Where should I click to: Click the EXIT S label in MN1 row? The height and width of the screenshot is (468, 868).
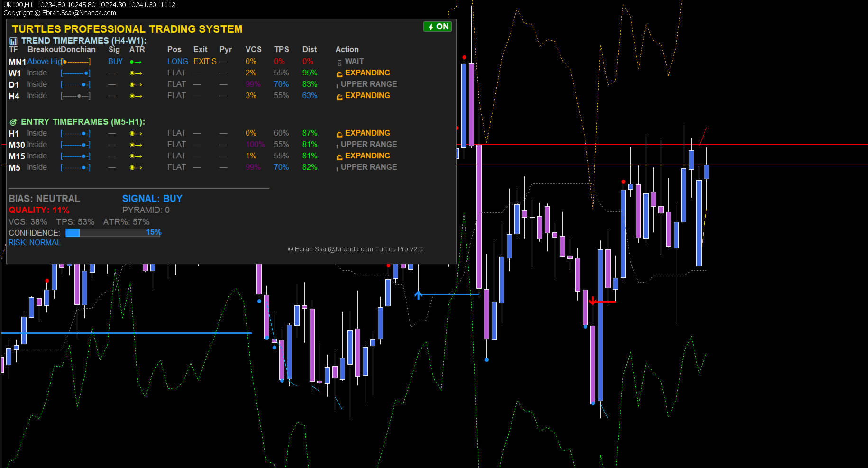pos(205,62)
